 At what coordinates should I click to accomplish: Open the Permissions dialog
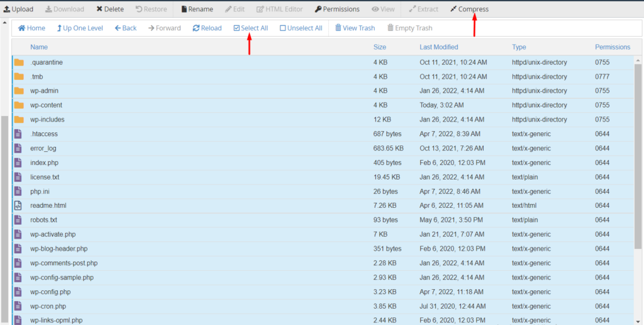tap(337, 9)
